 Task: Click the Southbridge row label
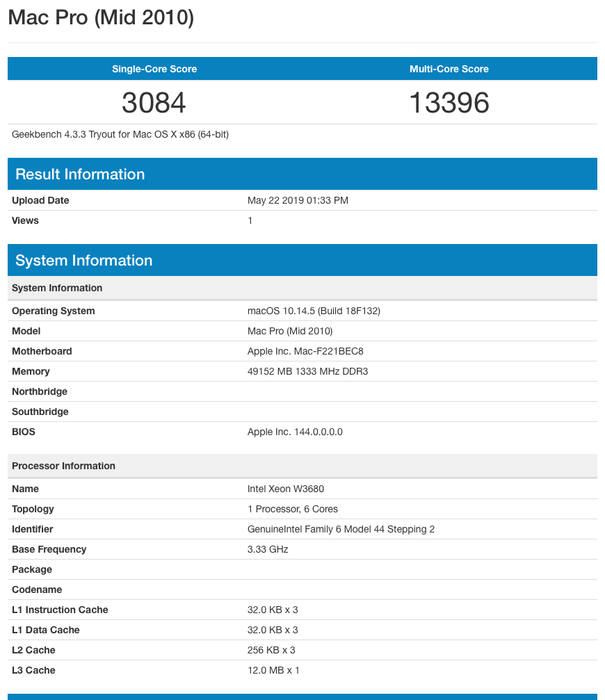[x=40, y=412]
